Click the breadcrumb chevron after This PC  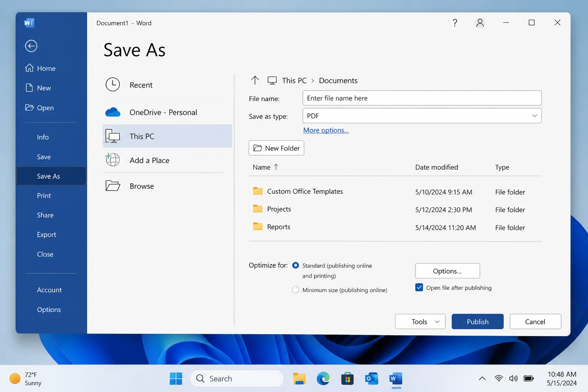click(313, 80)
